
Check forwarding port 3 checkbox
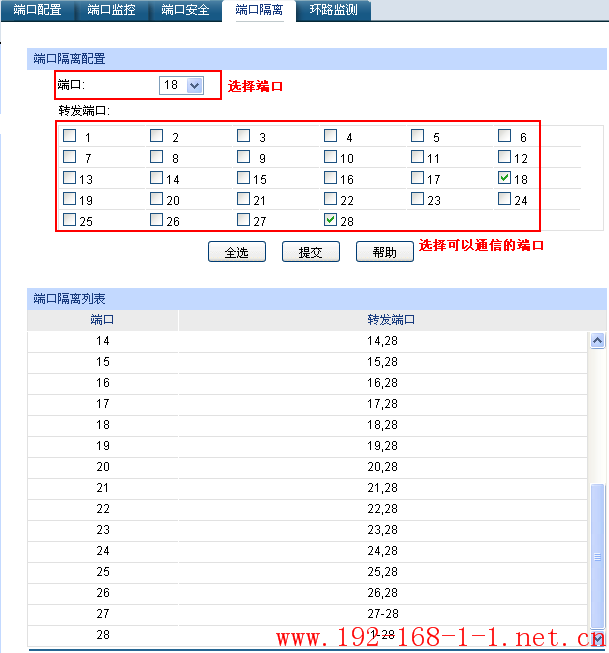[x=244, y=135]
